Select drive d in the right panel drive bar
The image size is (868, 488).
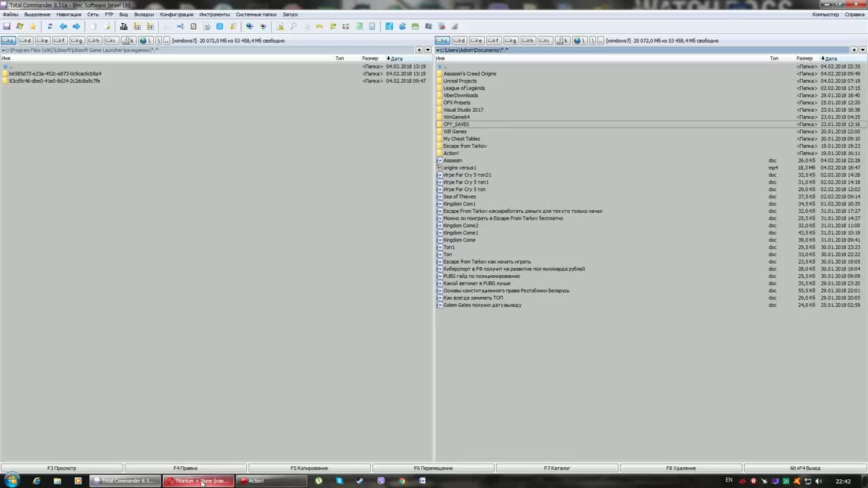459,41
